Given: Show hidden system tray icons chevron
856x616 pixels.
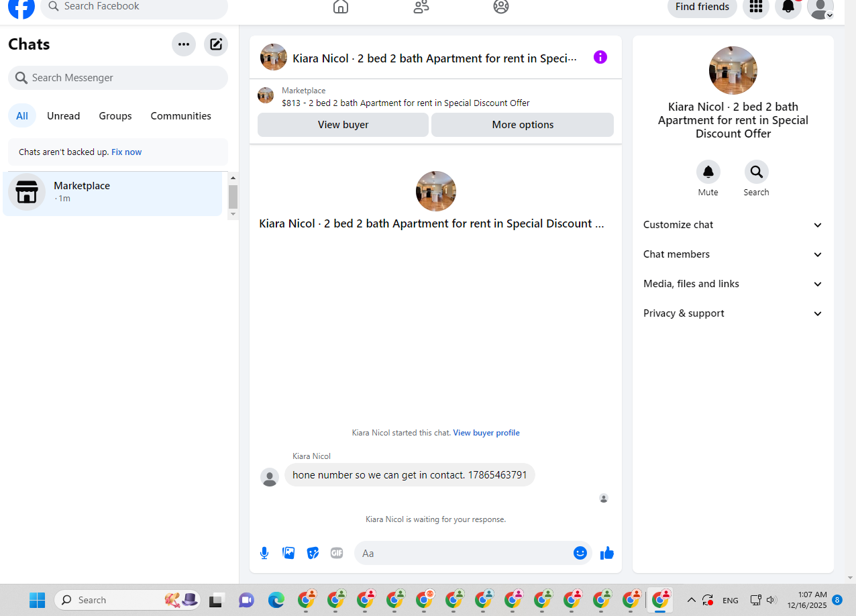Looking at the screenshot, I should point(692,600).
